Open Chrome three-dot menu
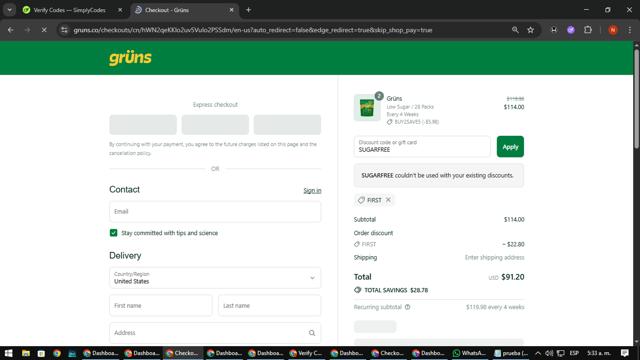 point(629,30)
